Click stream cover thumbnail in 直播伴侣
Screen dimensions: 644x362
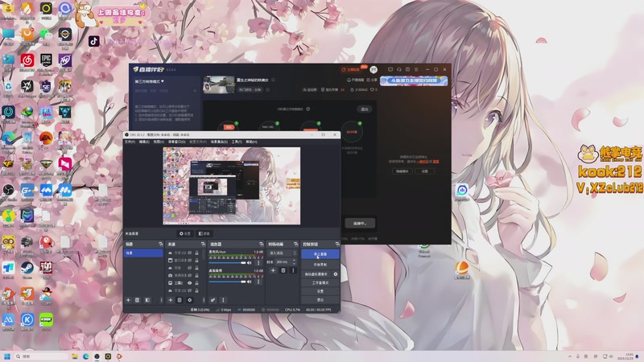click(x=219, y=85)
